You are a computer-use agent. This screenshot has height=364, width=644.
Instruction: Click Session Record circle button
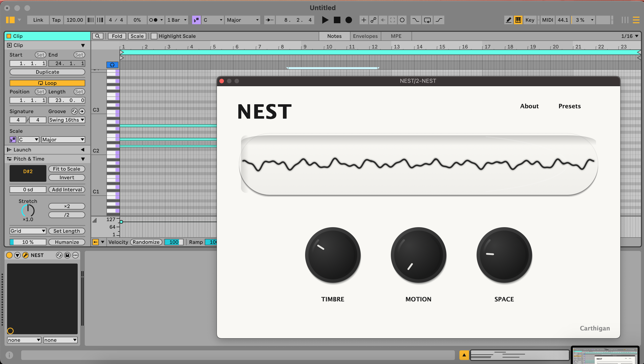(x=402, y=20)
